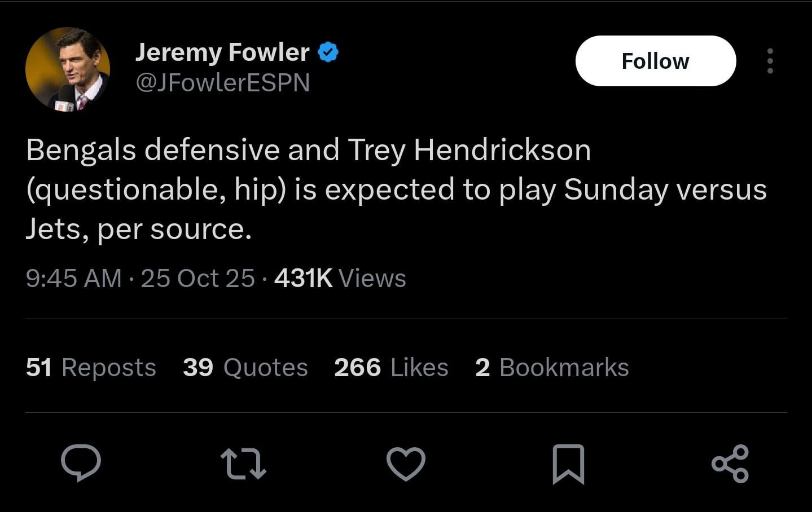Click the 9:45 AM timestamp of the tweet
The width and height of the screenshot is (812, 512).
pos(73,278)
